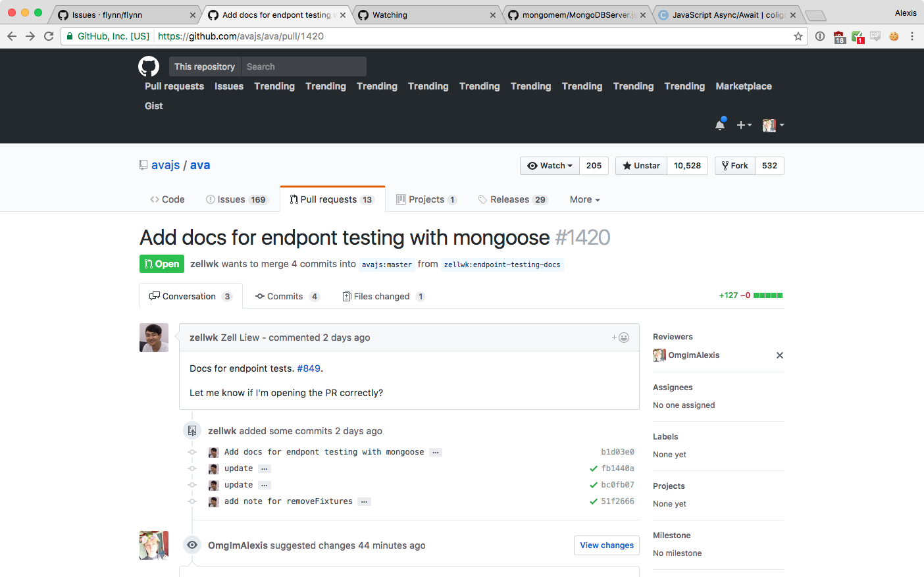Click the green checkmark beside commit fb1440a
This screenshot has height=577, width=924.
tap(593, 468)
